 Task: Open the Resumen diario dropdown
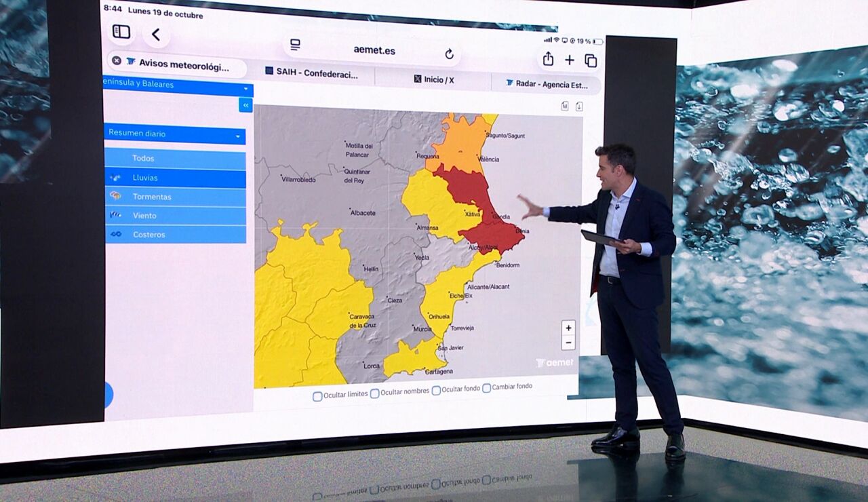(174, 134)
